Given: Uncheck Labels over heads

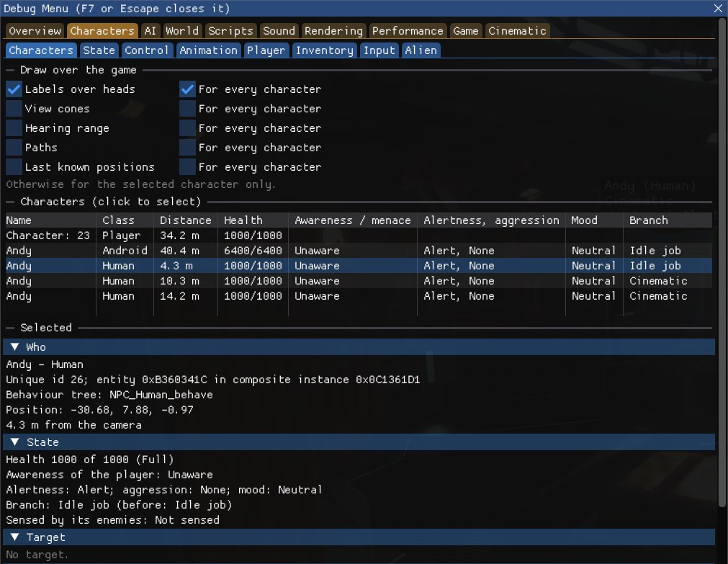Looking at the screenshot, I should click(x=14, y=89).
